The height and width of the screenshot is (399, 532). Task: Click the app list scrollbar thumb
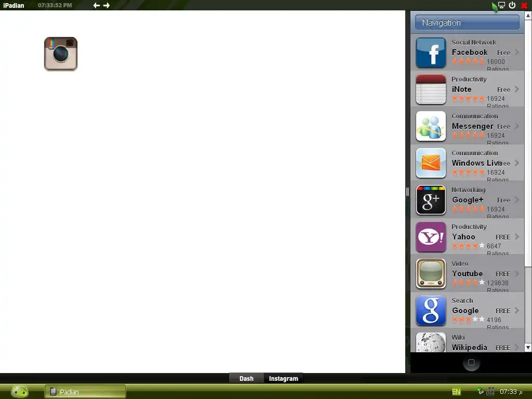coord(528,143)
